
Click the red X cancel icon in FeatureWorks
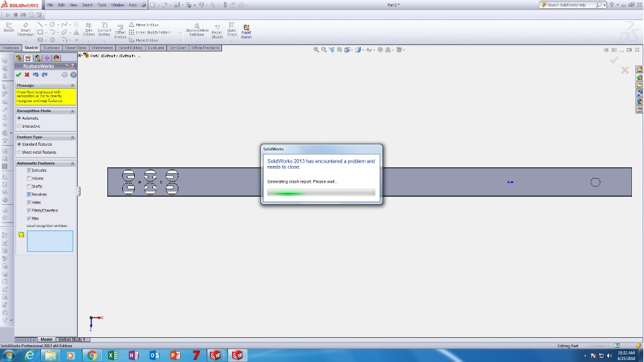click(27, 75)
